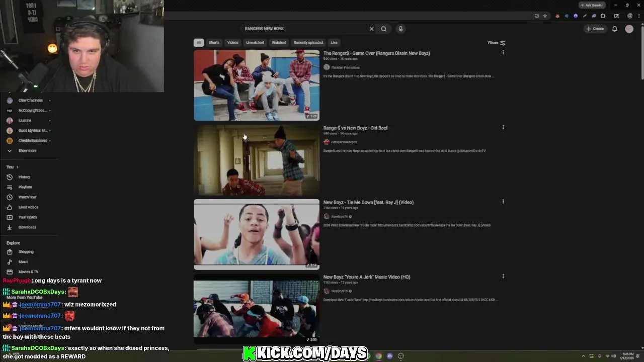This screenshot has height=362, width=644.
Task: Open the taskbar volume control
Action: tap(613, 356)
